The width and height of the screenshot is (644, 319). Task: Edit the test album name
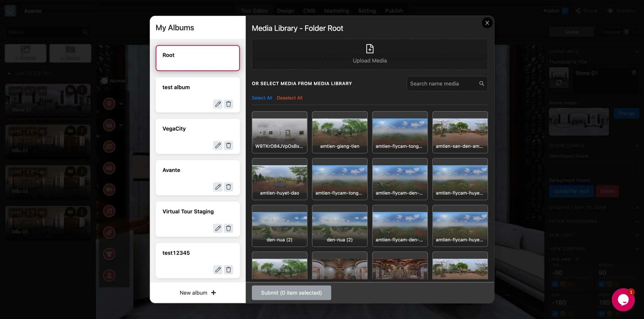[x=218, y=104]
